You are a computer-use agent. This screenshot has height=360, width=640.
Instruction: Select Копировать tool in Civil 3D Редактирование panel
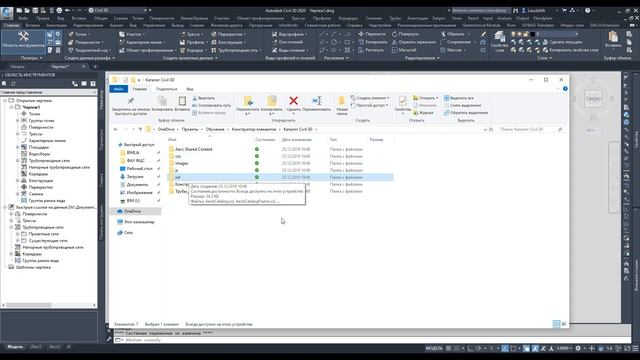(x=373, y=42)
